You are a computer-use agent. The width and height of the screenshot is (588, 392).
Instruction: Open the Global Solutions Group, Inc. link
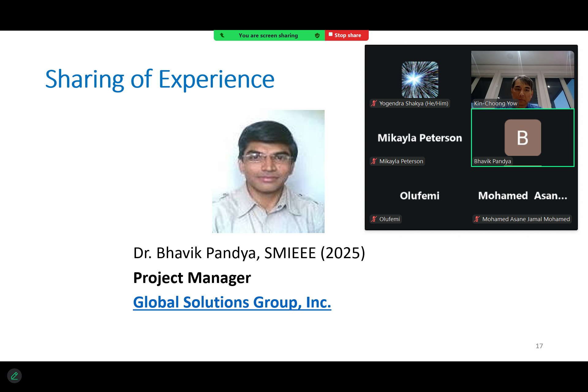(232, 302)
